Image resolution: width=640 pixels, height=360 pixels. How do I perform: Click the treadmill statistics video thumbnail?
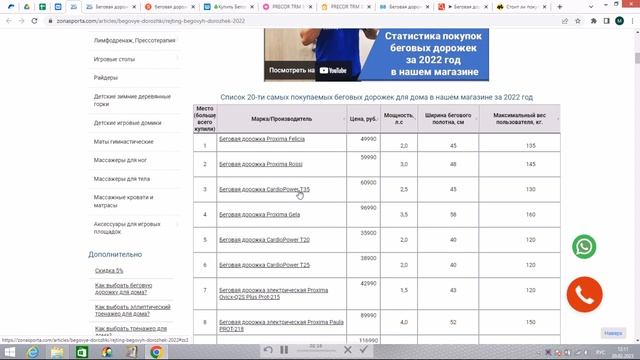[376, 55]
